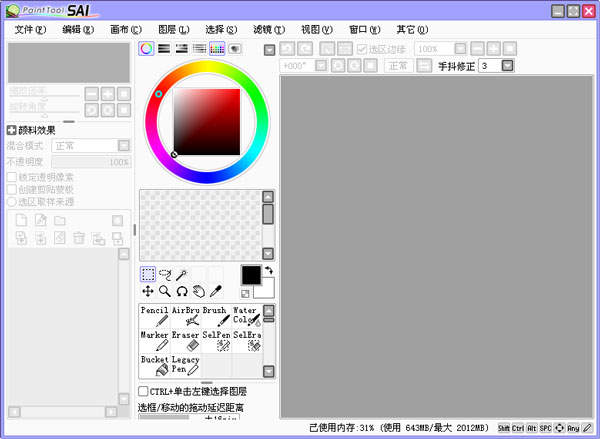
Task: Open the 手抖修正 stabilizer dropdown
Action: click(x=507, y=66)
